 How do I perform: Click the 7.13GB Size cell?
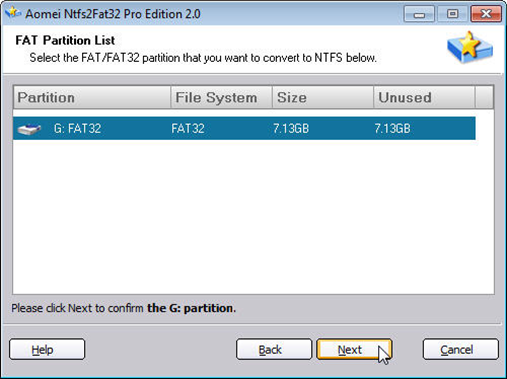(291, 128)
